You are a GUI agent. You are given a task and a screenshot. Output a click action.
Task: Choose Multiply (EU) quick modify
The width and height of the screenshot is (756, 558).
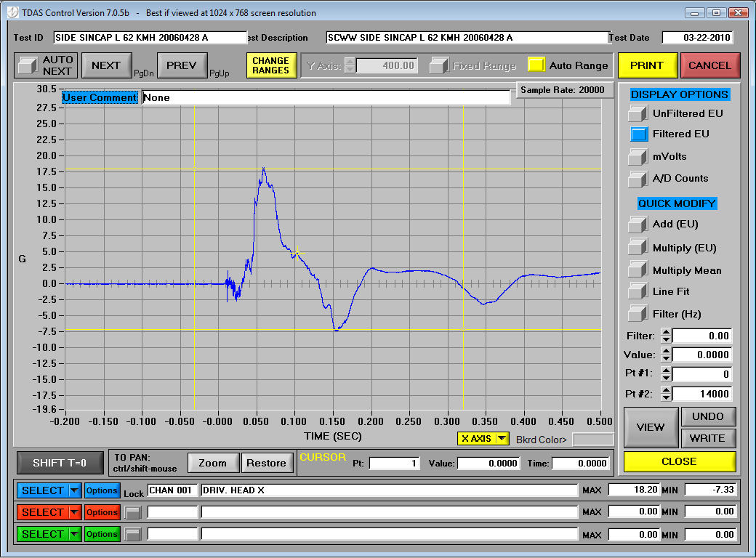[638, 246]
